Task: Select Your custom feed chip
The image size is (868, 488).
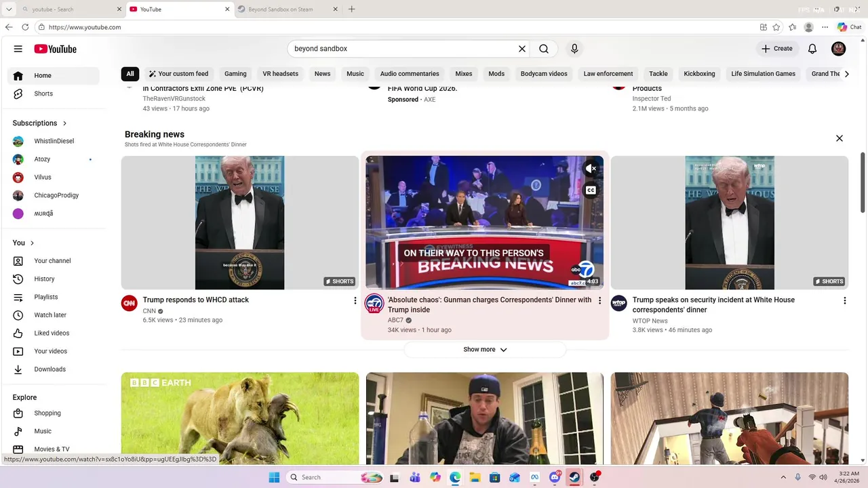Action: (x=179, y=74)
